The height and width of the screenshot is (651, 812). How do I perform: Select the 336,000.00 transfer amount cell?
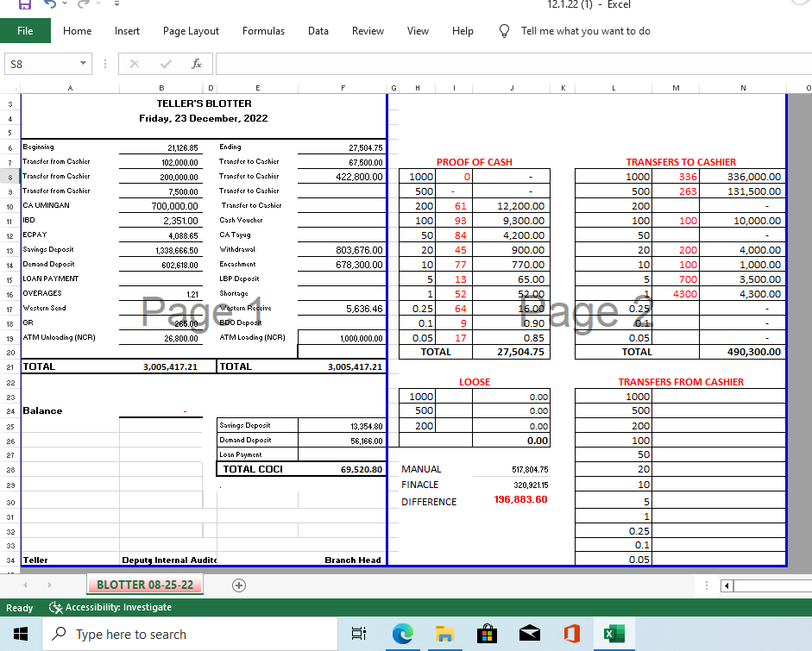pos(743,177)
